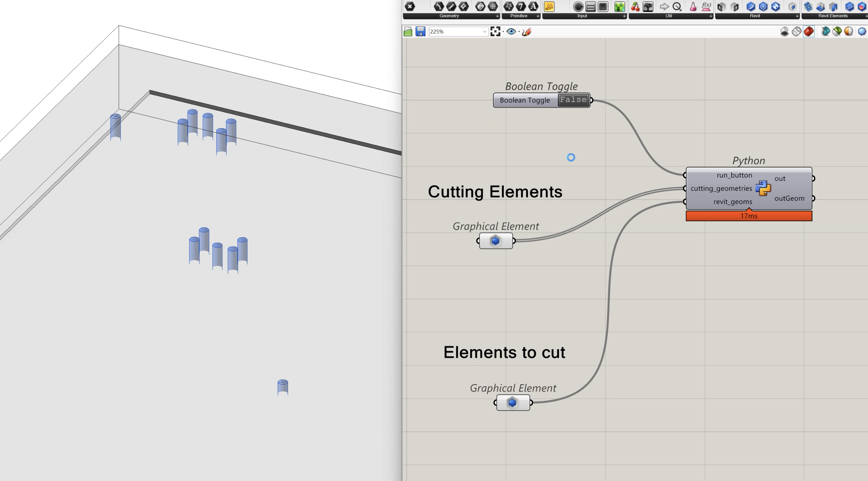Select the Graphical Element under Cutting Elements
868x481 pixels.
click(x=496, y=241)
